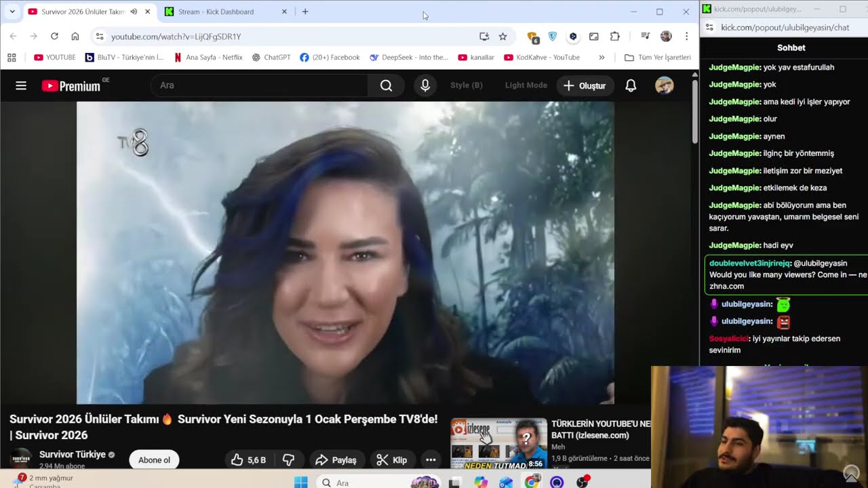Go to YouTube Premium home logo
Viewport: 868px width, 488px height.
click(71, 86)
